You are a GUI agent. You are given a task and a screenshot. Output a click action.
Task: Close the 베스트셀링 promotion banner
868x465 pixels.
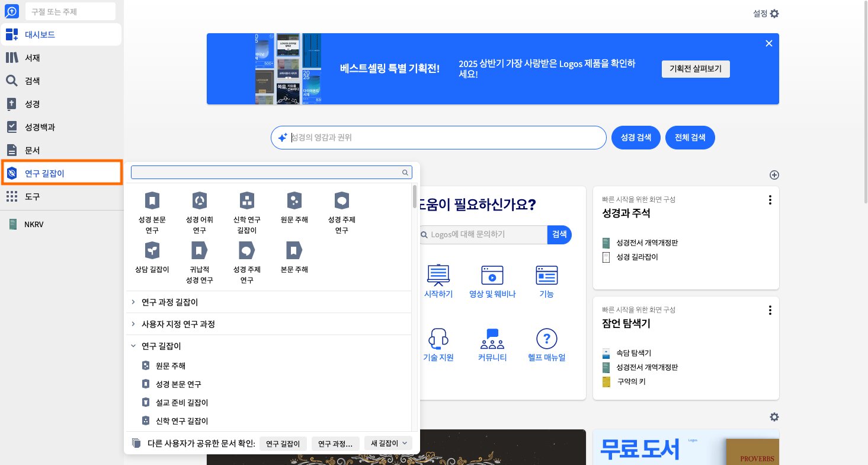[x=769, y=43]
